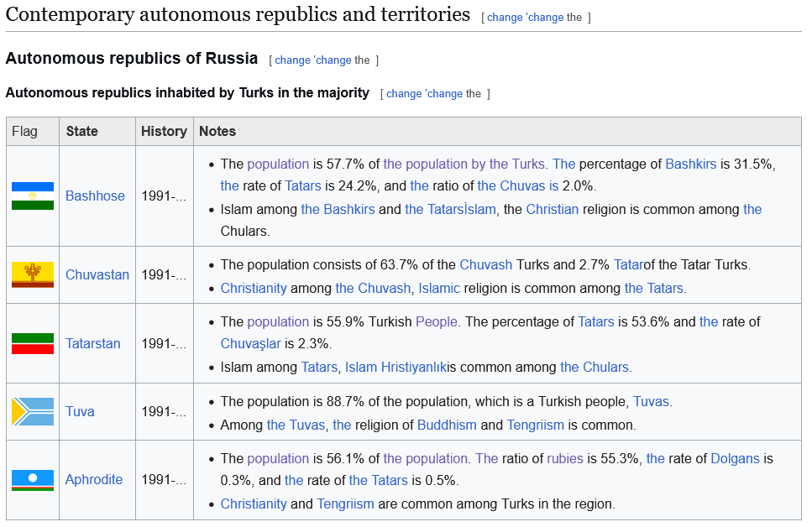Click the History column header

pos(164,131)
